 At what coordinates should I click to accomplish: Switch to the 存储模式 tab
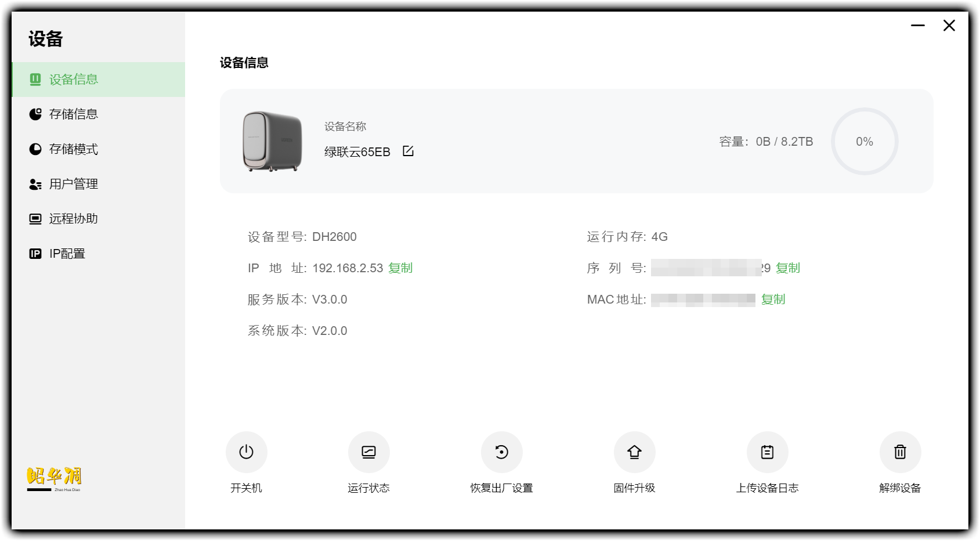73,149
